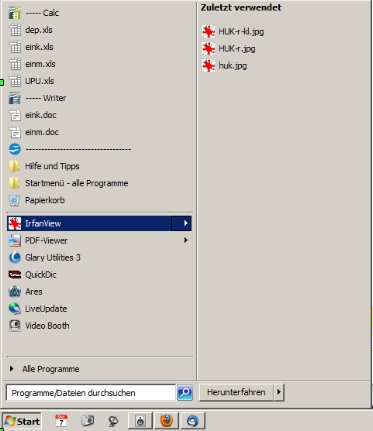The height and width of the screenshot is (431, 373).
Task: Open the calendar icon in the taskbar
Action: pos(61,421)
